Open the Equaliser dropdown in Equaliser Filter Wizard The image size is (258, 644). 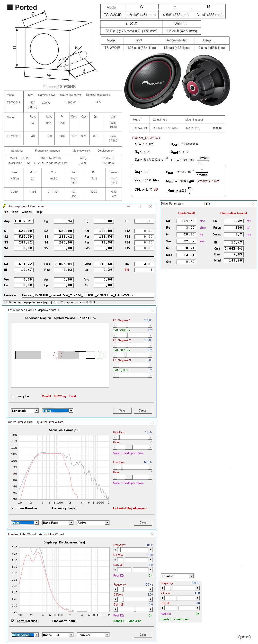(107, 635)
